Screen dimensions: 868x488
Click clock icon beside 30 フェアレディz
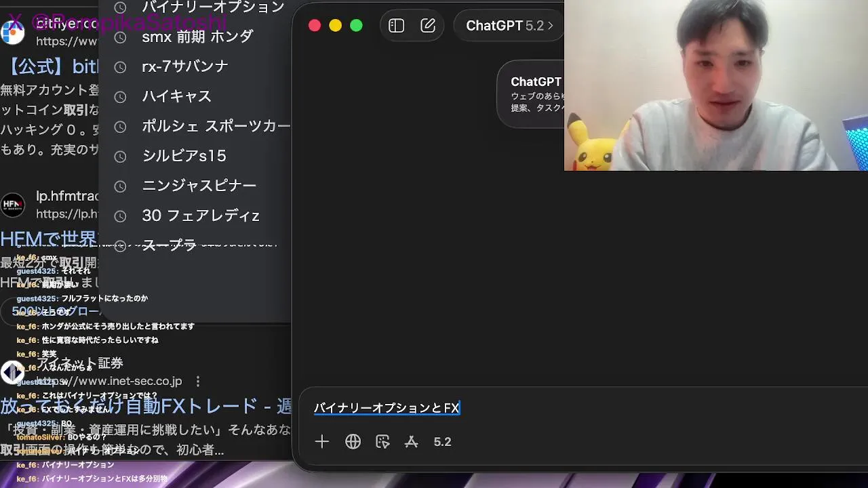click(x=120, y=216)
